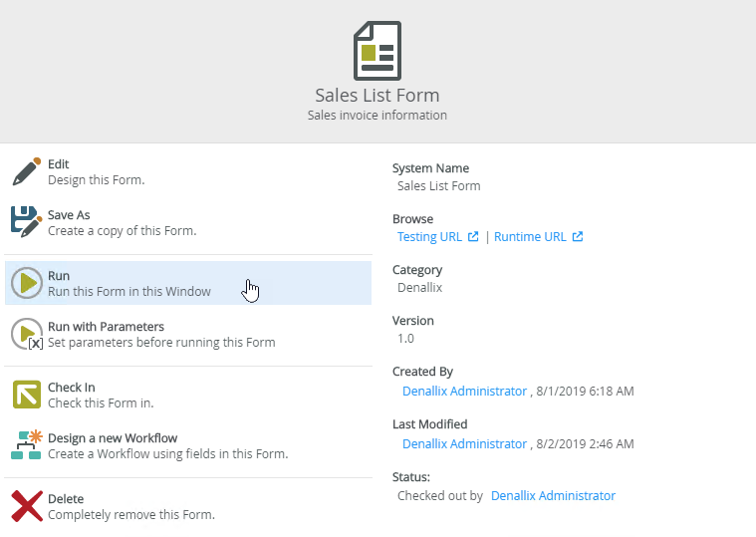Click the Save As floppy disk icon

click(26, 222)
